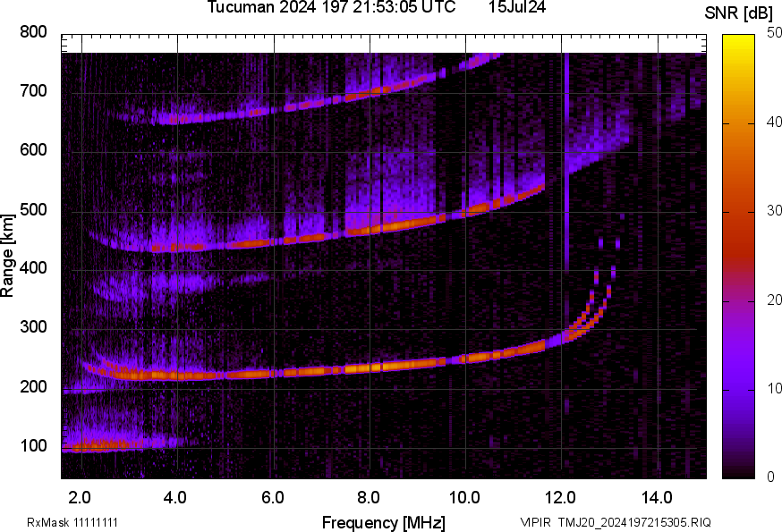Click the title 'Tucuman 2024 197 21:53:05 UTC'
782x532 pixels.
(331, 7)
